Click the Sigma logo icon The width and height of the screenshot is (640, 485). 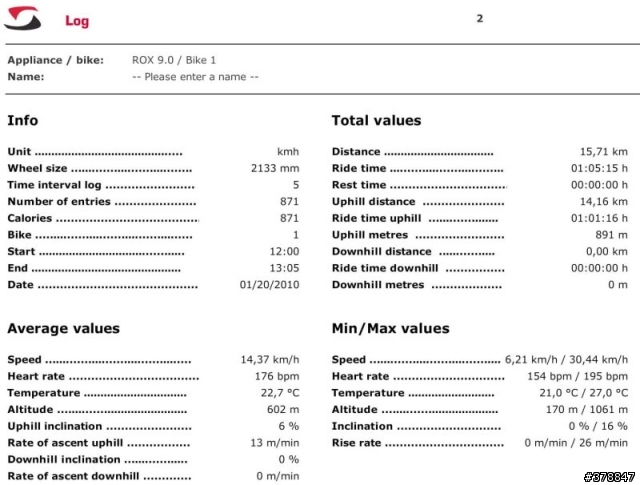23,18
